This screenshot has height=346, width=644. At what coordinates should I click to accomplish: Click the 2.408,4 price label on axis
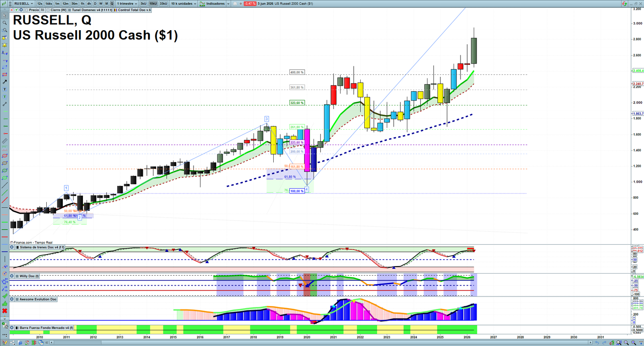[x=638, y=70]
